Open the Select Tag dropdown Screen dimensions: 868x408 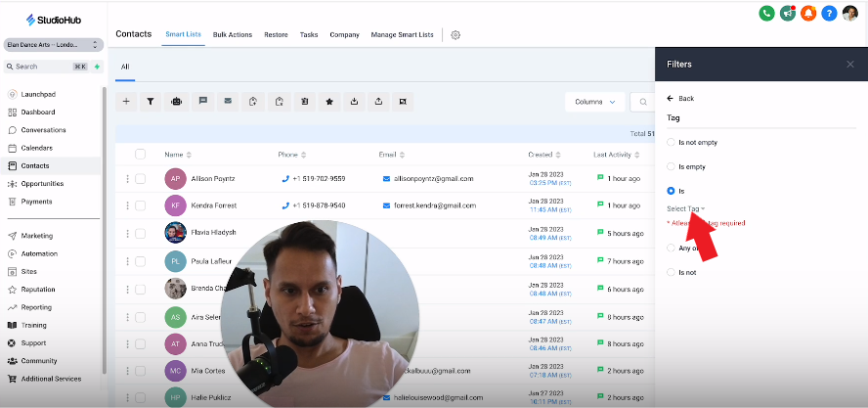[x=686, y=208]
